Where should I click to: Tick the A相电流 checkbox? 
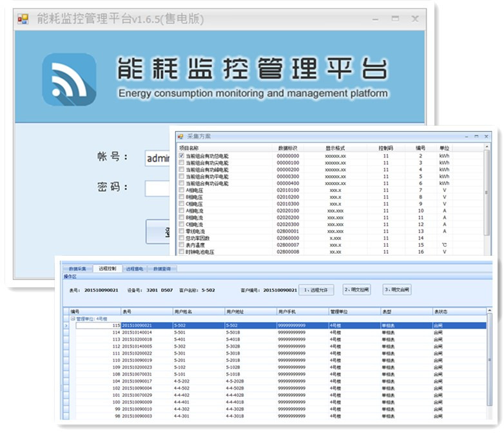point(182,211)
